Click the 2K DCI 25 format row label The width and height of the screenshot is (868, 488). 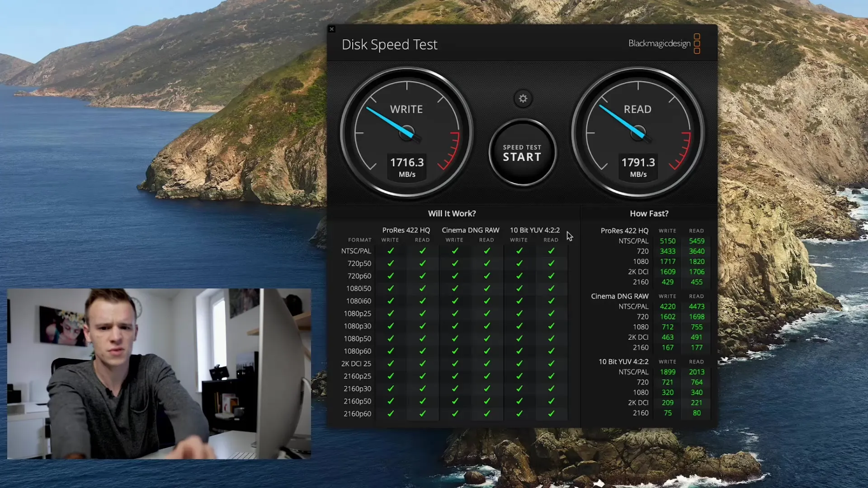click(356, 364)
